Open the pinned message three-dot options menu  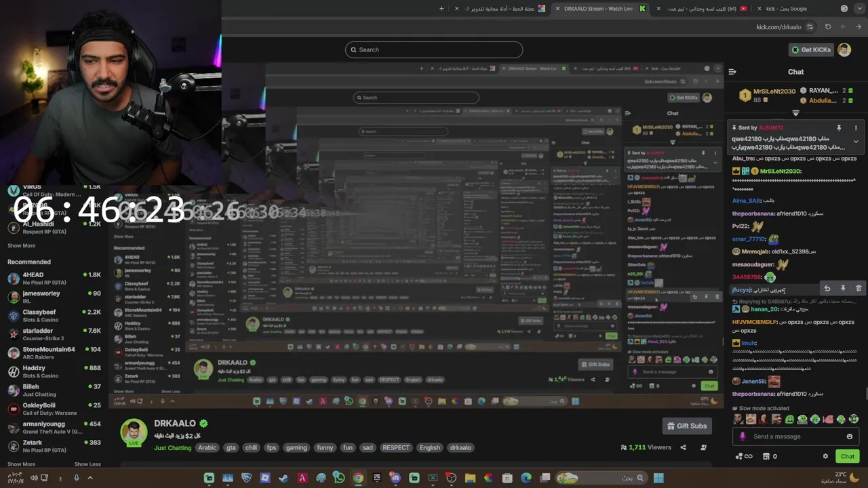[x=856, y=128]
